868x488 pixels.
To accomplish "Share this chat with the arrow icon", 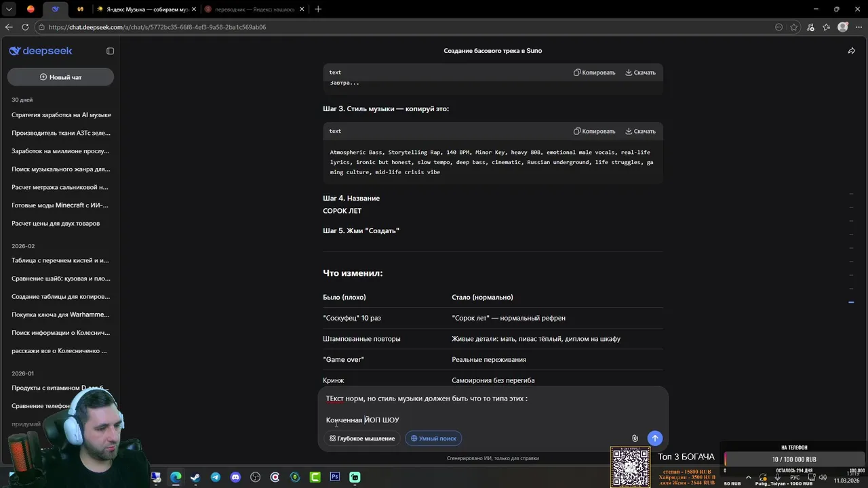I will tap(851, 51).
